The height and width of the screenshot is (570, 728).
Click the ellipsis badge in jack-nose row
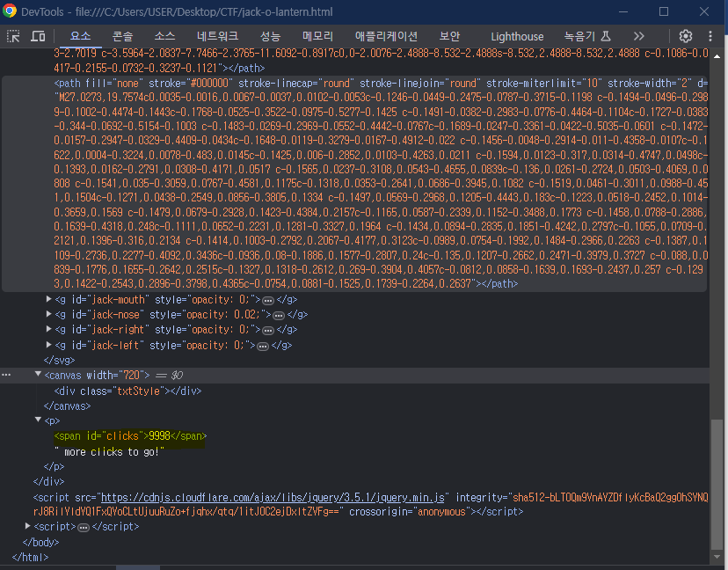(279, 316)
